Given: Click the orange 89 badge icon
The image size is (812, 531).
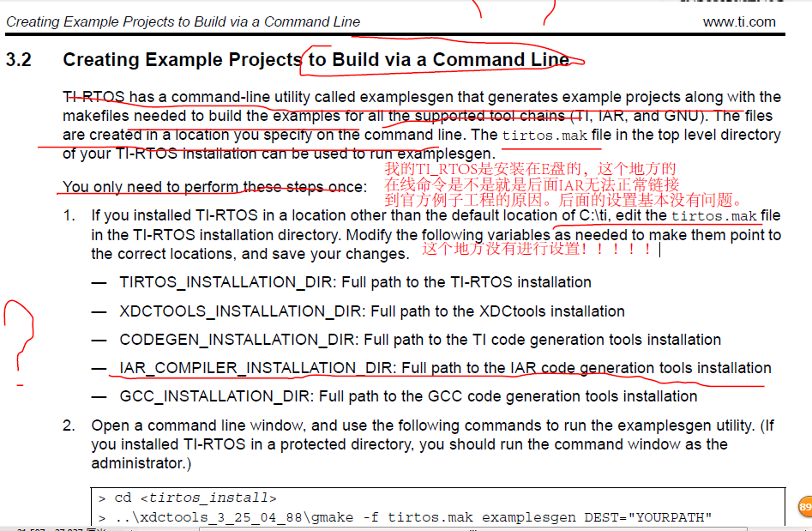Looking at the screenshot, I should 805,507.
